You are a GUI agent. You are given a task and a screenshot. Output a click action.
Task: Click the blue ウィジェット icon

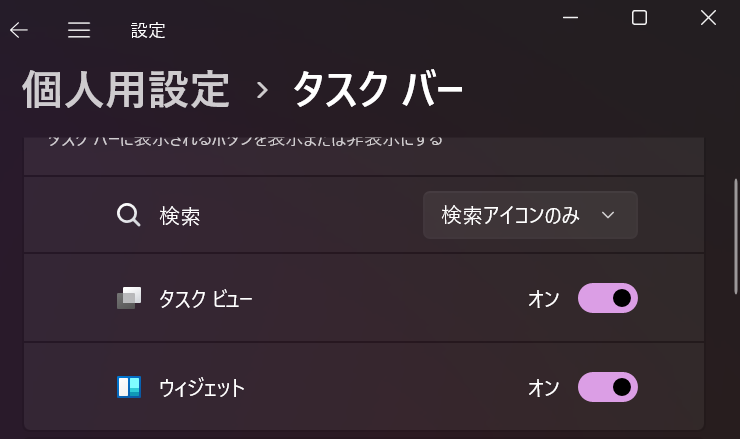point(129,387)
